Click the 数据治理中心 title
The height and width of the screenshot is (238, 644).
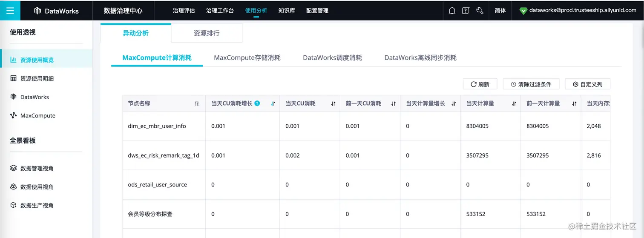[123, 11]
